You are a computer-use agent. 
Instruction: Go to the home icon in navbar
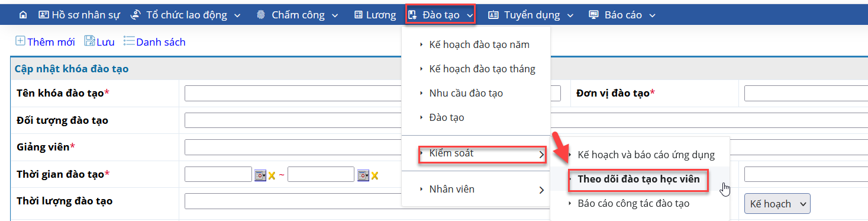coord(23,15)
